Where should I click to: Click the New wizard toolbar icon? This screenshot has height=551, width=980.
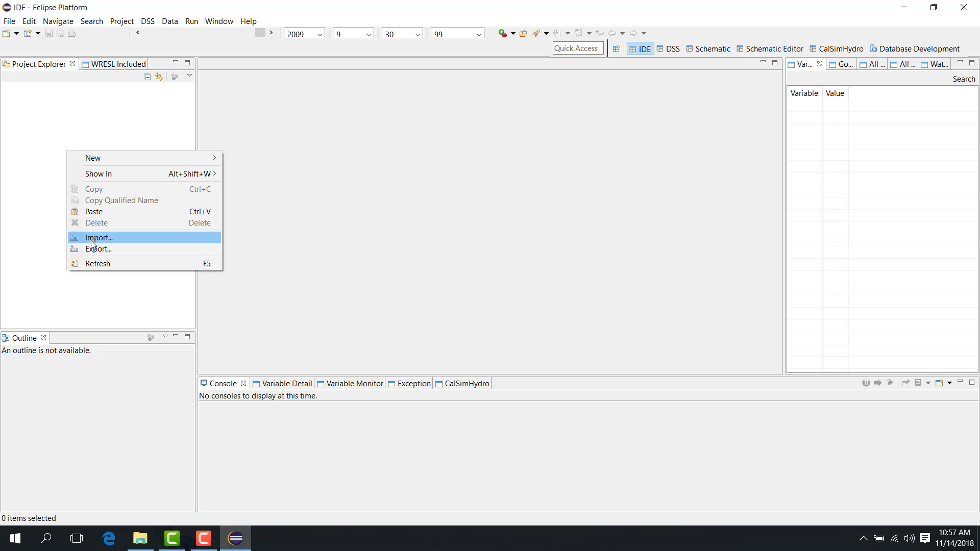pyautogui.click(x=7, y=34)
